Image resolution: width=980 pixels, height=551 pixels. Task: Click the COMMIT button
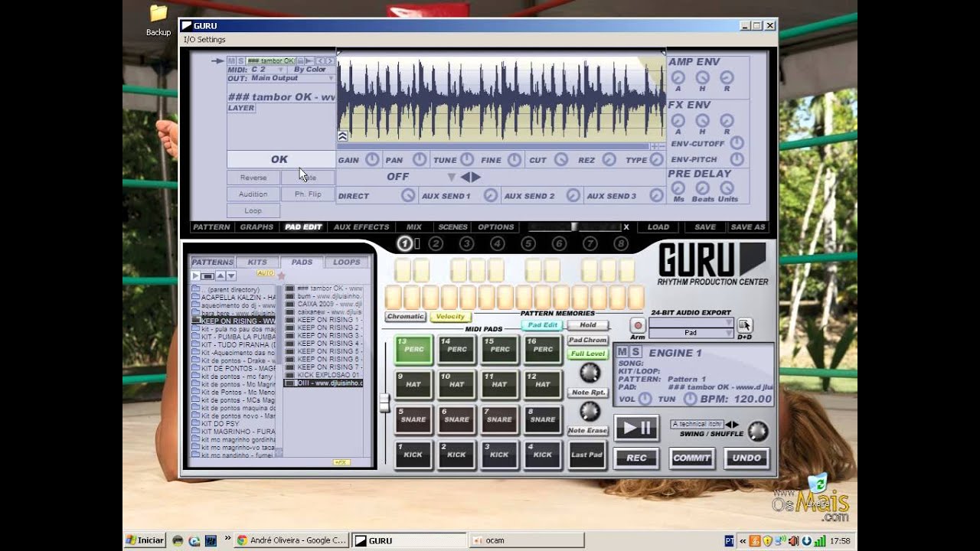[x=692, y=458]
